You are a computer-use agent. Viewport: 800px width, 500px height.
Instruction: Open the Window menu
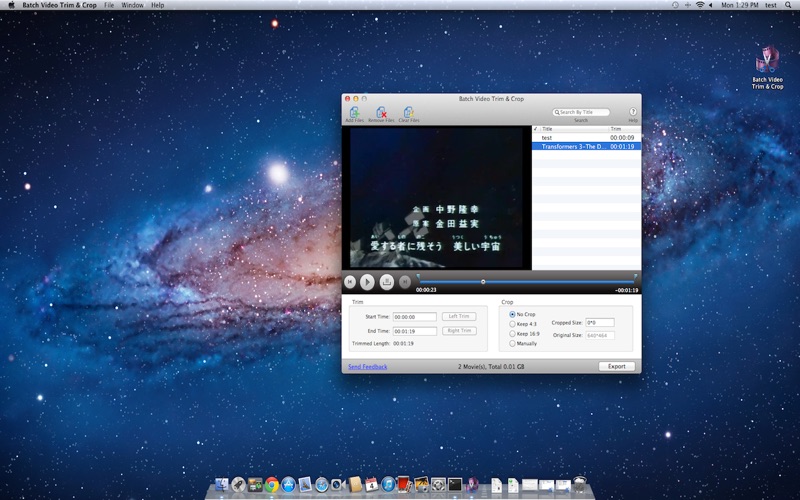click(132, 5)
